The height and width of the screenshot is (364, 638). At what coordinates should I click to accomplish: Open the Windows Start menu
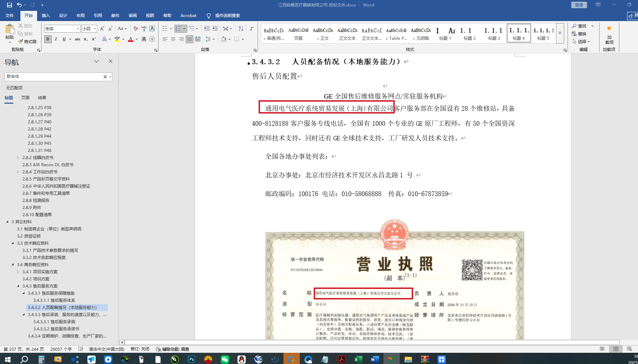click(7, 359)
